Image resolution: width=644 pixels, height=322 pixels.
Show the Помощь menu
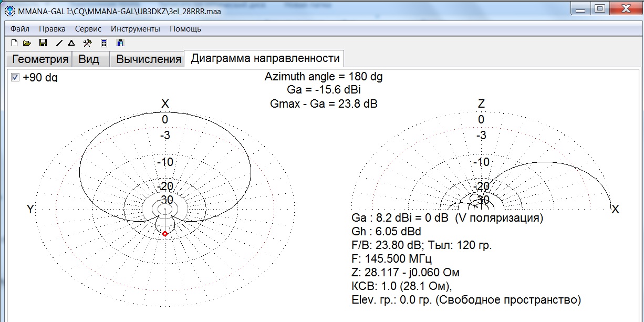185,29
